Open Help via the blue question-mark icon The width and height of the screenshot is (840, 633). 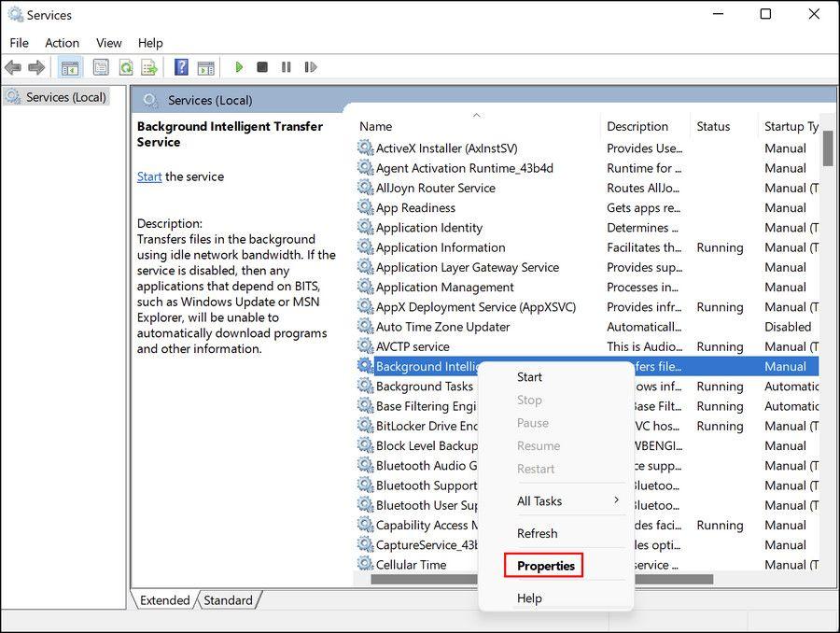(x=181, y=67)
